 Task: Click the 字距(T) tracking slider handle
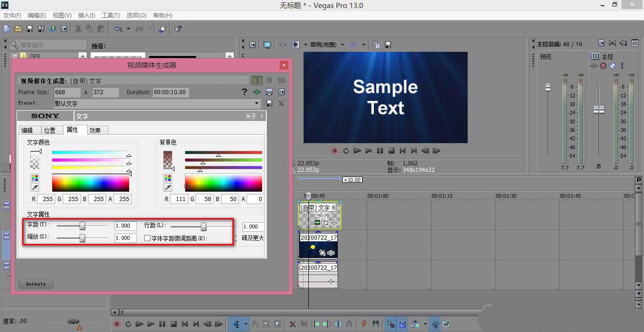click(x=83, y=226)
